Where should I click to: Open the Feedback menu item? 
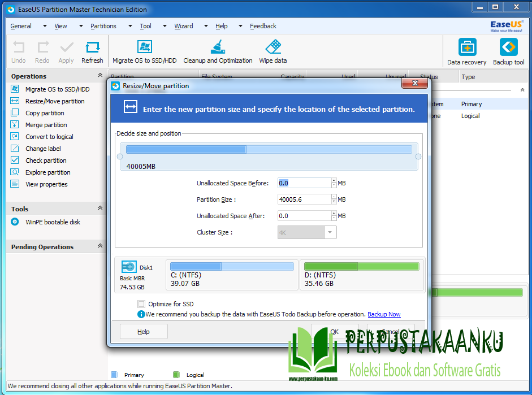tap(263, 26)
